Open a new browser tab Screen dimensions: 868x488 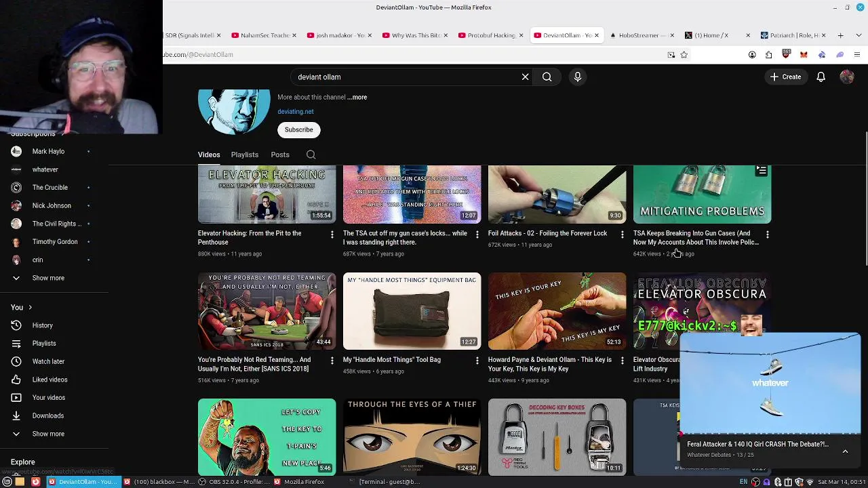pos(840,35)
